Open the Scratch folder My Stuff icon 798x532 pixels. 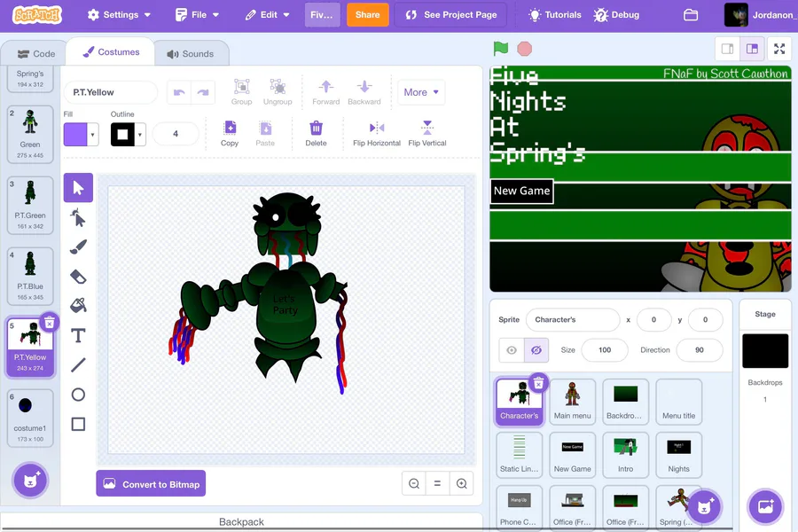690,15
